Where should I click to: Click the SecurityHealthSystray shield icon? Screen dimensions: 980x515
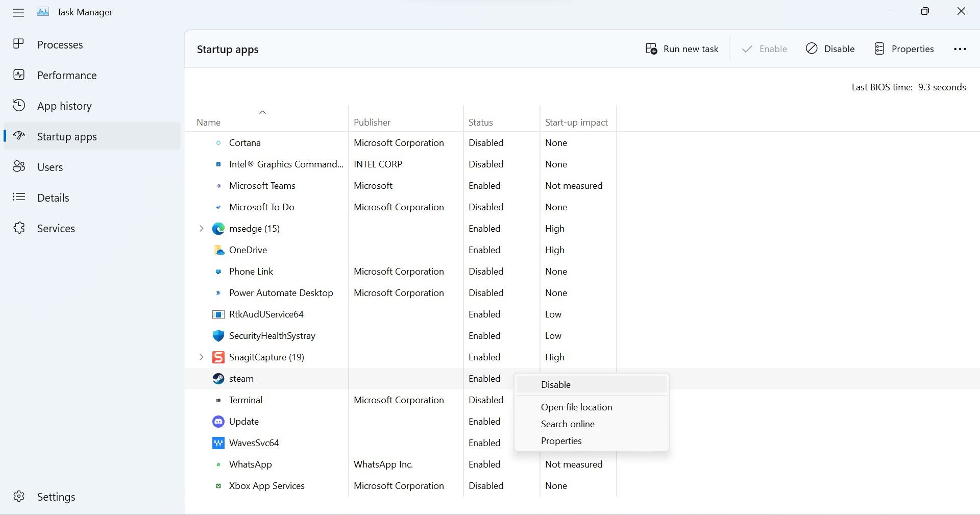pyautogui.click(x=218, y=336)
